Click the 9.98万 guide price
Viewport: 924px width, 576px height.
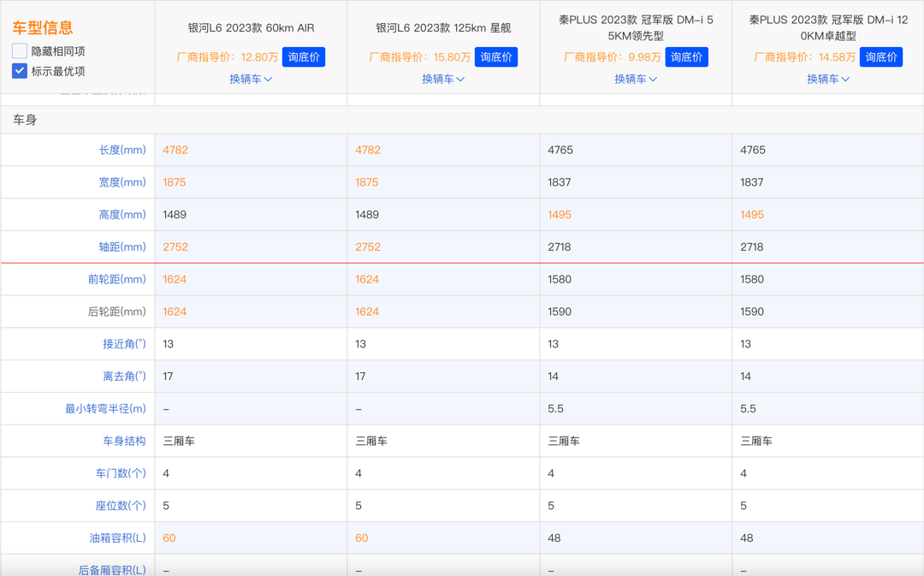click(x=645, y=57)
